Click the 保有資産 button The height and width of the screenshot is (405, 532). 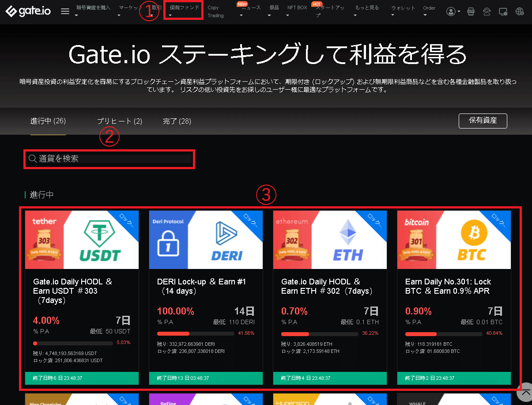[483, 121]
